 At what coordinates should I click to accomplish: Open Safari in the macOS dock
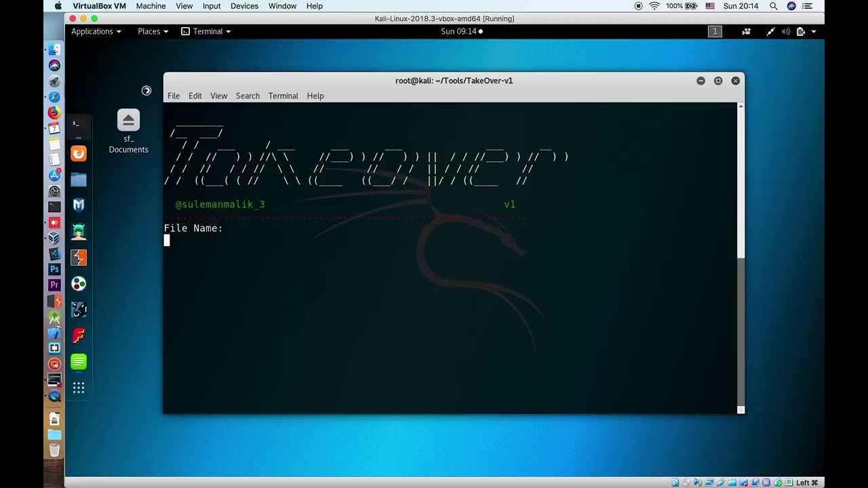pyautogui.click(x=54, y=97)
